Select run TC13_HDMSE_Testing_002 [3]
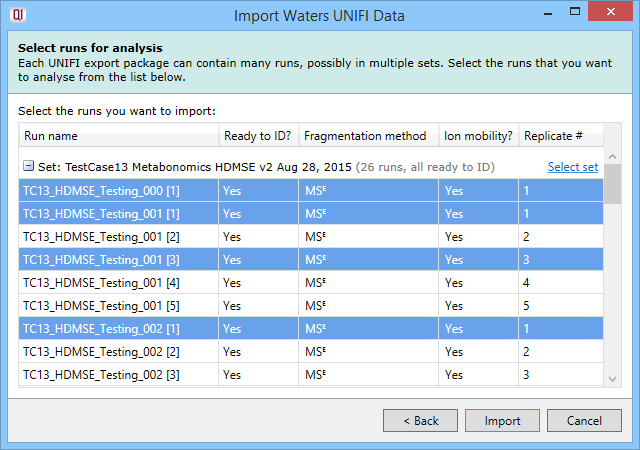The height and width of the screenshot is (450, 640). [x=311, y=374]
